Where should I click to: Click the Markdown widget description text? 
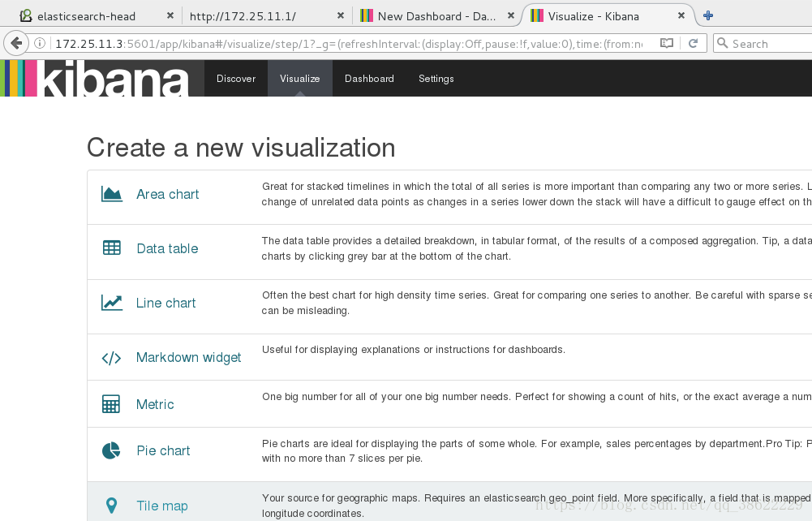click(x=413, y=350)
